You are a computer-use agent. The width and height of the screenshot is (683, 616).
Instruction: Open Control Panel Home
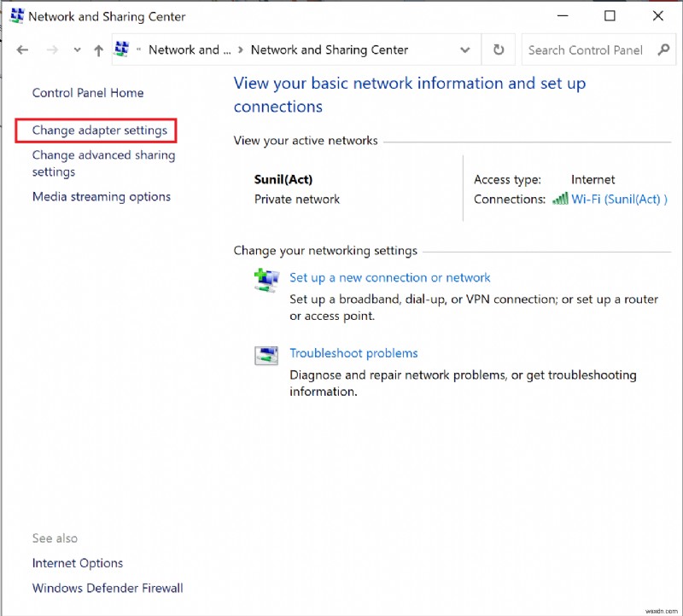coord(88,93)
